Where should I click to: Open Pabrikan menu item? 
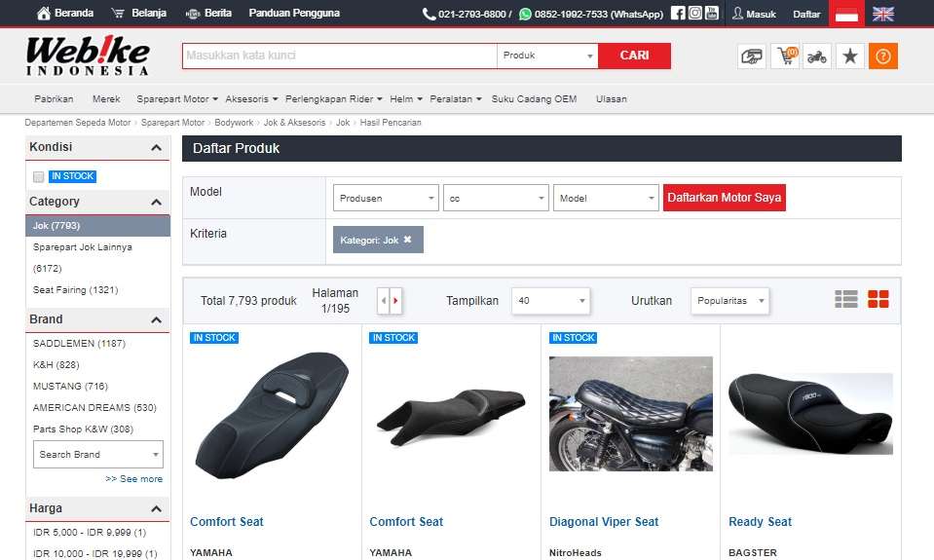(54, 99)
